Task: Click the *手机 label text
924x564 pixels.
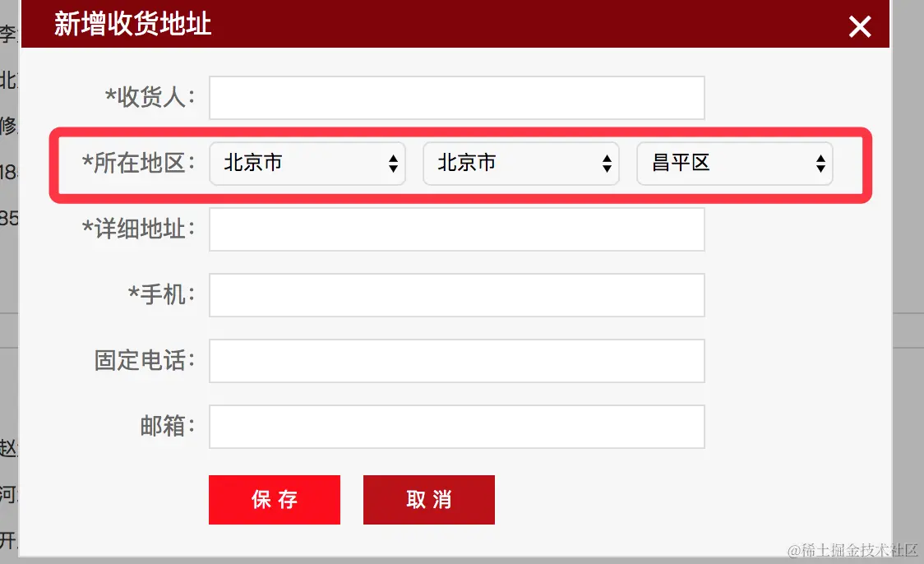Action: [161, 294]
